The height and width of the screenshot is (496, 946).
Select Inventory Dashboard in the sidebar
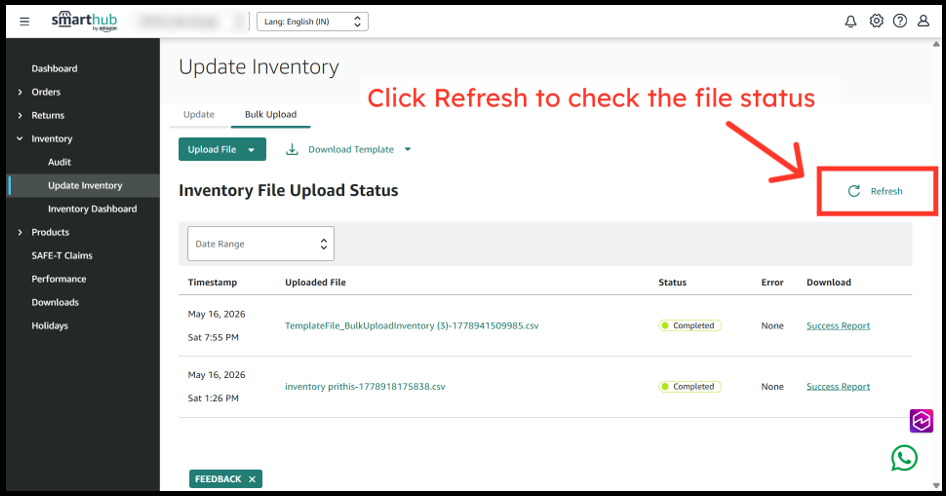(x=92, y=209)
